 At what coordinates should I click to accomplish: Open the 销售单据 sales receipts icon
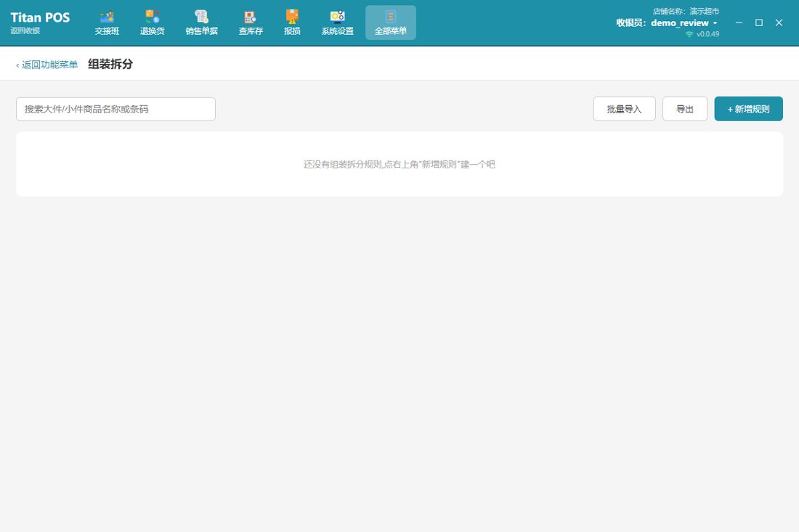(x=202, y=23)
